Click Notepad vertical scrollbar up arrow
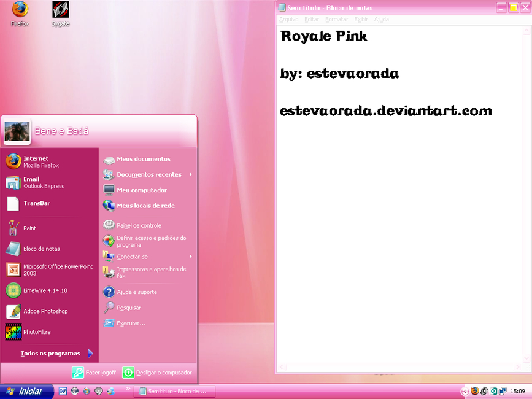Image resolution: width=532 pixels, height=399 pixels. [x=526, y=31]
